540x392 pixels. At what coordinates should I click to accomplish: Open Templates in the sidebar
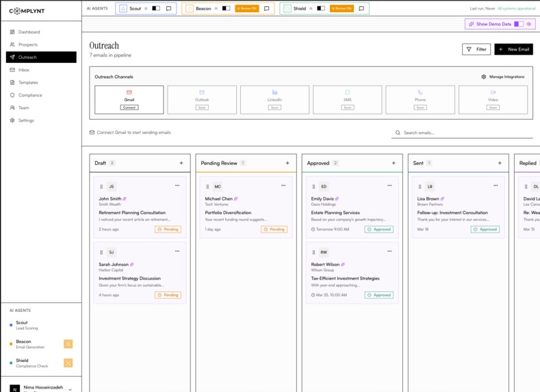coord(41,83)
